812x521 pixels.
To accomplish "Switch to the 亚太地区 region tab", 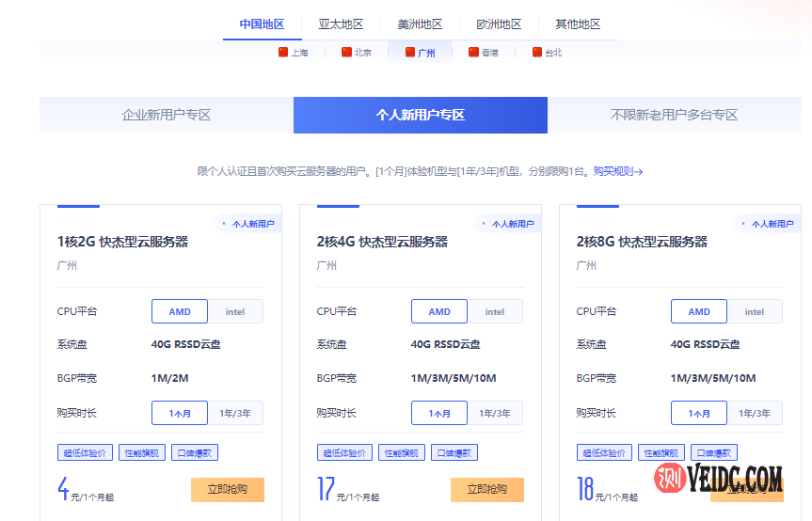I will (341, 24).
